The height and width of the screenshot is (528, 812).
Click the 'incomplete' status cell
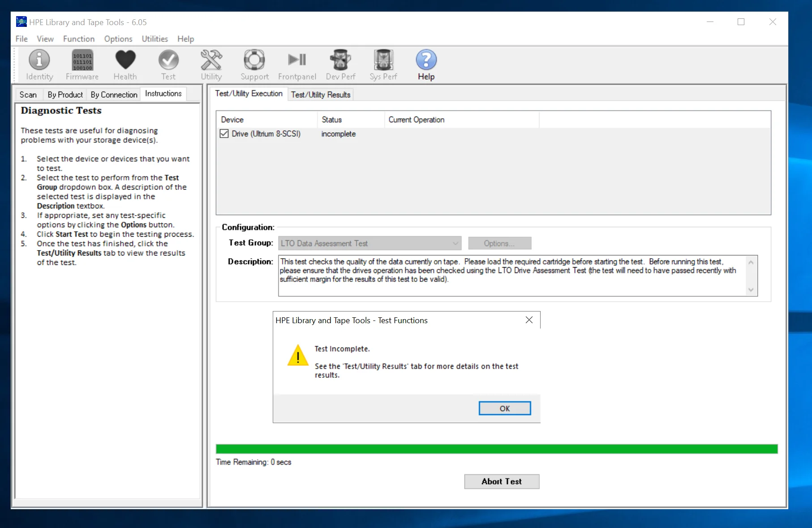[339, 134]
